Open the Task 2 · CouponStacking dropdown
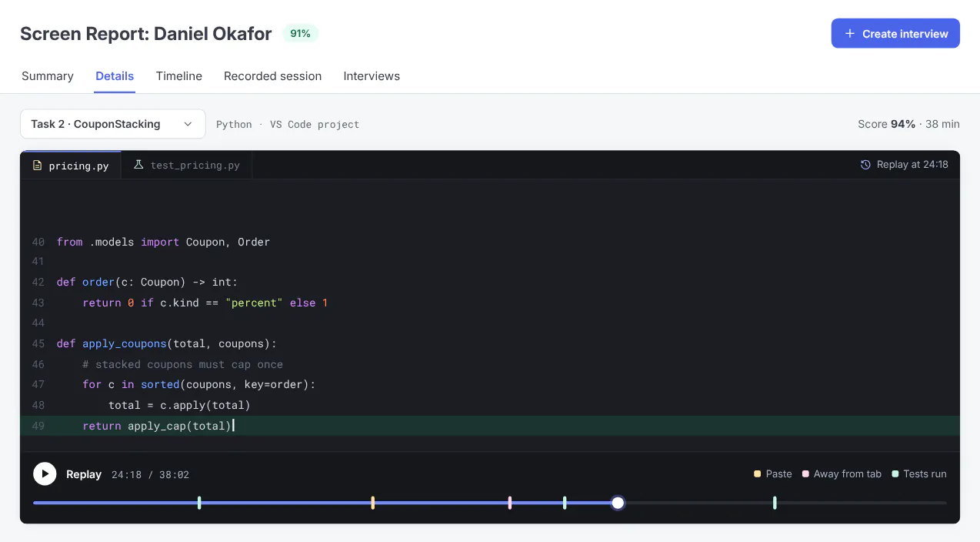 click(x=112, y=124)
